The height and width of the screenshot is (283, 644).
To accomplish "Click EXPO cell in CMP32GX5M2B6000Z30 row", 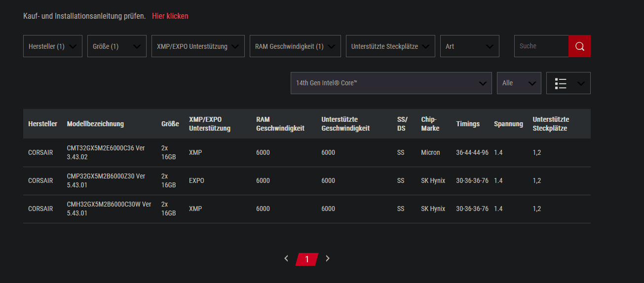I will (x=196, y=181).
